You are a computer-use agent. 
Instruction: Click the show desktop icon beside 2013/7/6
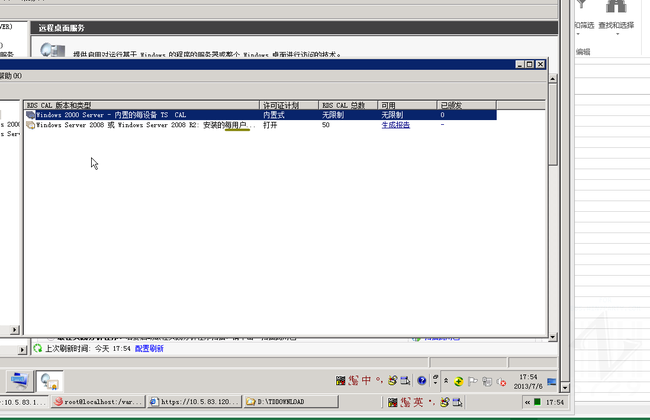tap(551, 381)
